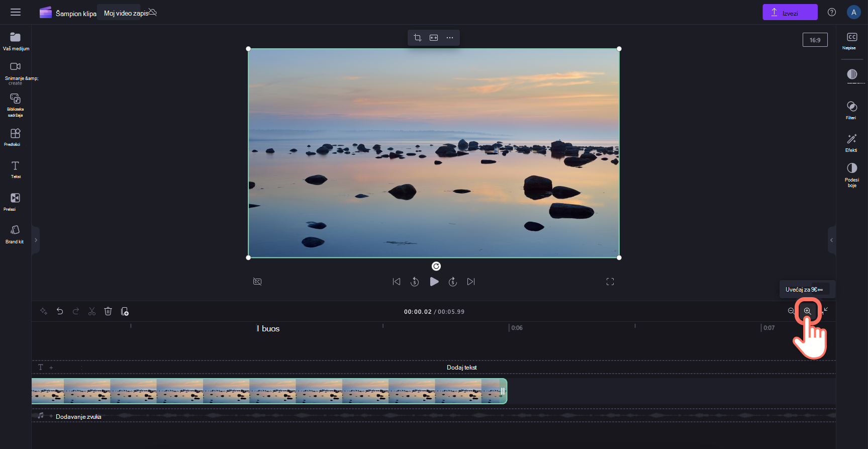868x449 pixels.
Task: Open Predlošci templates panel
Action: [16, 137]
